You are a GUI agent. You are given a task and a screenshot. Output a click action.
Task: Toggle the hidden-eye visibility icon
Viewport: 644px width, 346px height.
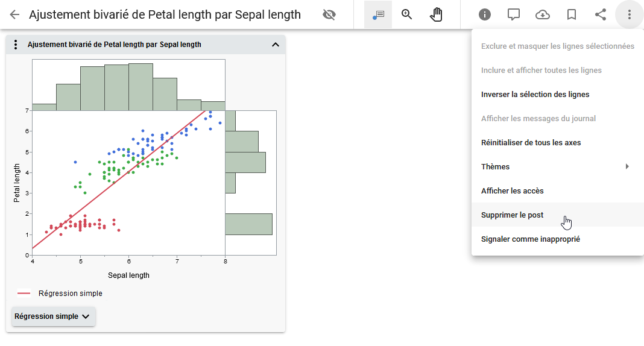click(x=329, y=14)
